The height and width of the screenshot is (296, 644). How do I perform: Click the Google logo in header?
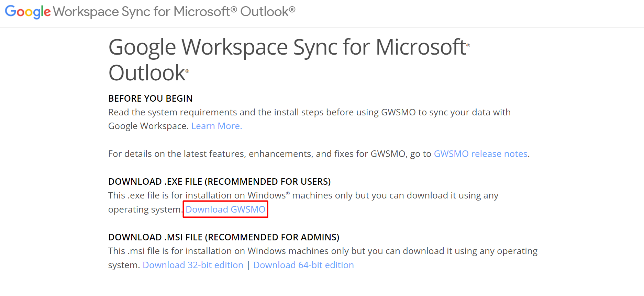click(28, 12)
